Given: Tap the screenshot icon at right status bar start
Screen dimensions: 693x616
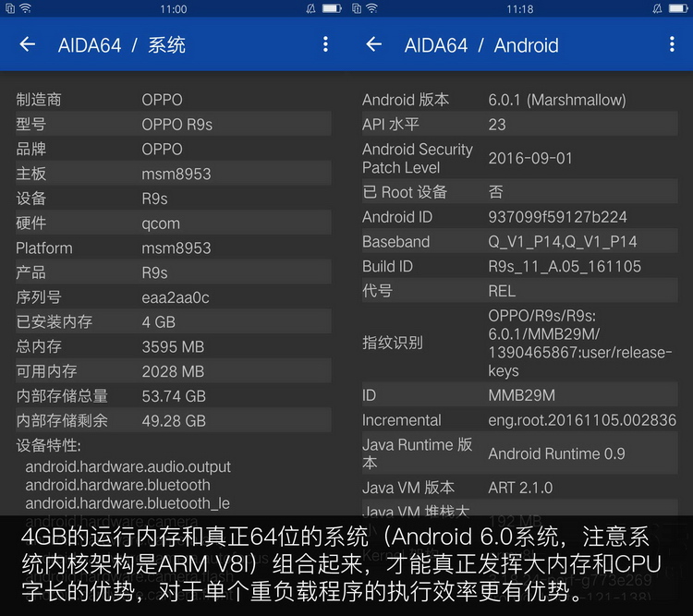Looking at the screenshot, I should [x=357, y=8].
